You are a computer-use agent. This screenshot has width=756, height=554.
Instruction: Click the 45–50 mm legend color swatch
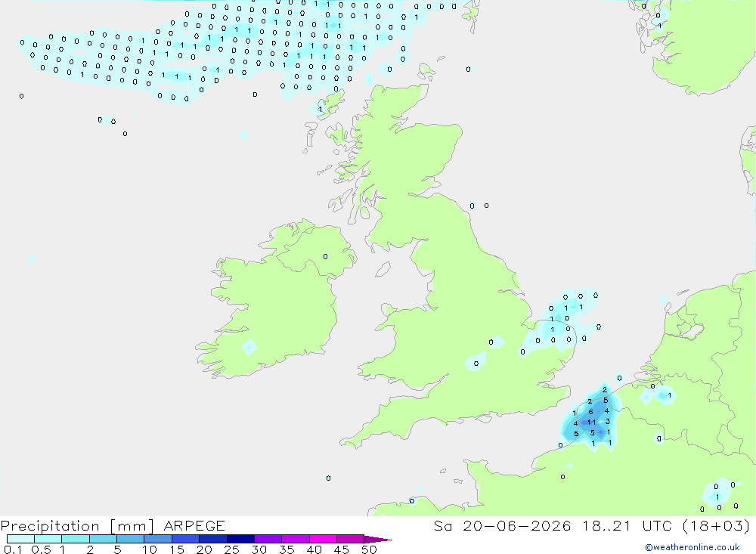[350, 539]
